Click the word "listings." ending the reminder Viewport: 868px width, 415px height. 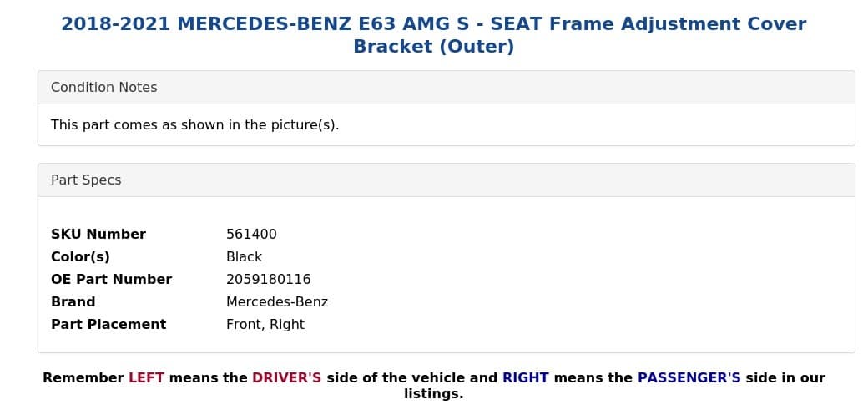tap(433, 394)
